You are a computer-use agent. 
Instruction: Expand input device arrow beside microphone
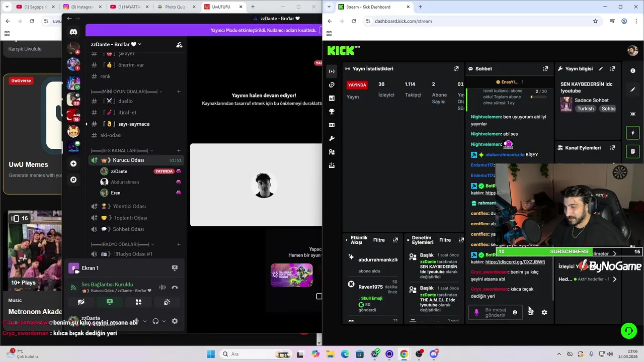(145, 321)
